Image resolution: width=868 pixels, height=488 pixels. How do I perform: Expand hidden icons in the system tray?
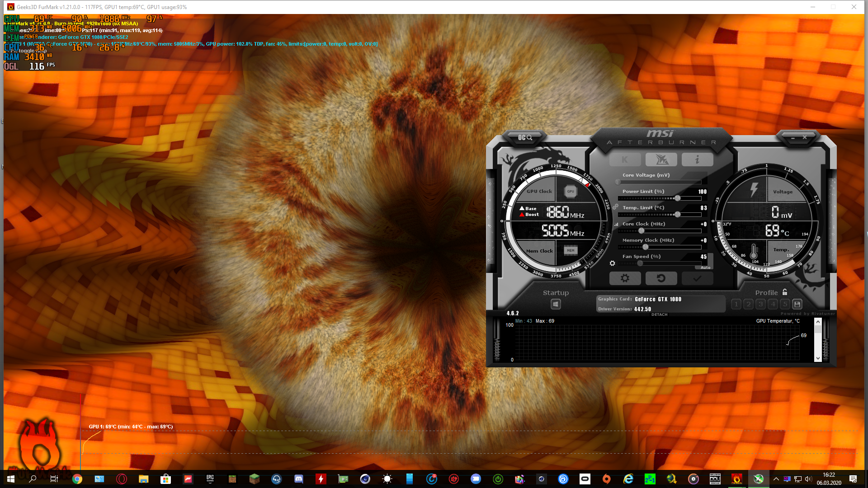click(x=776, y=479)
